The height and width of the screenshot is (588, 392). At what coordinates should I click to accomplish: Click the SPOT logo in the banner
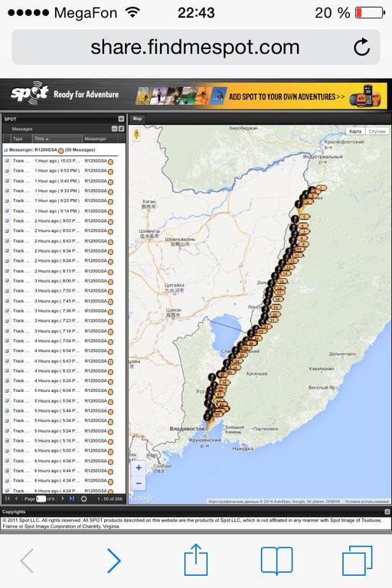[x=29, y=93]
